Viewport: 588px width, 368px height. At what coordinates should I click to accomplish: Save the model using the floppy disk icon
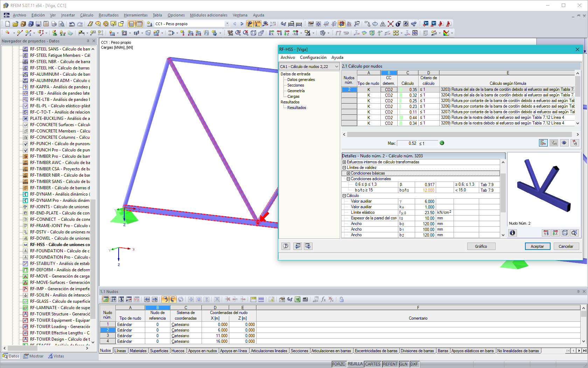point(38,24)
